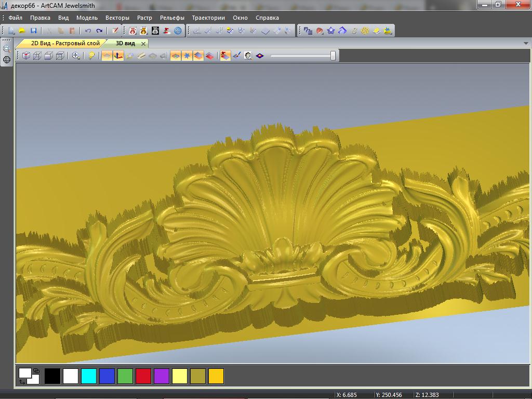Open the Файл menu
This screenshot has width=532, height=399.
pyautogui.click(x=15, y=18)
